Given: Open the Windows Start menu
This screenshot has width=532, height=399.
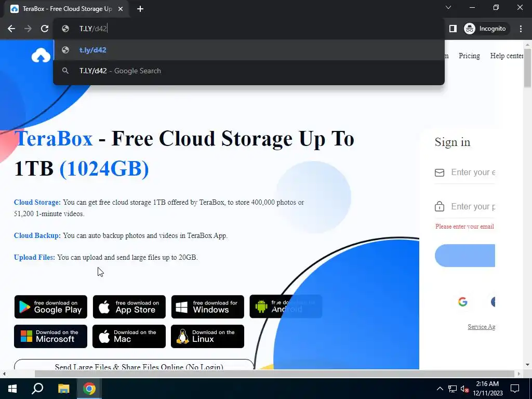Looking at the screenshot, I should coord(12,389).
